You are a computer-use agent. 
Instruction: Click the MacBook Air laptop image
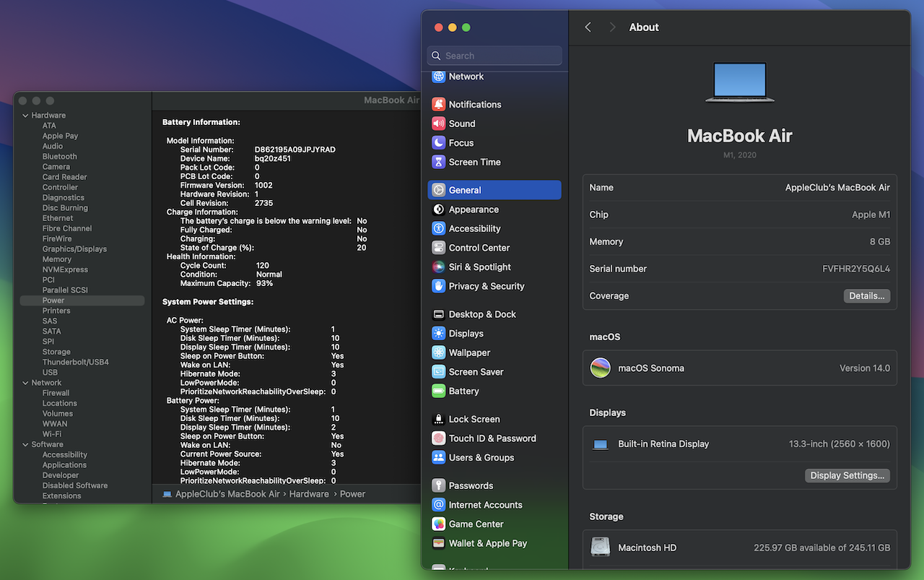740,82
